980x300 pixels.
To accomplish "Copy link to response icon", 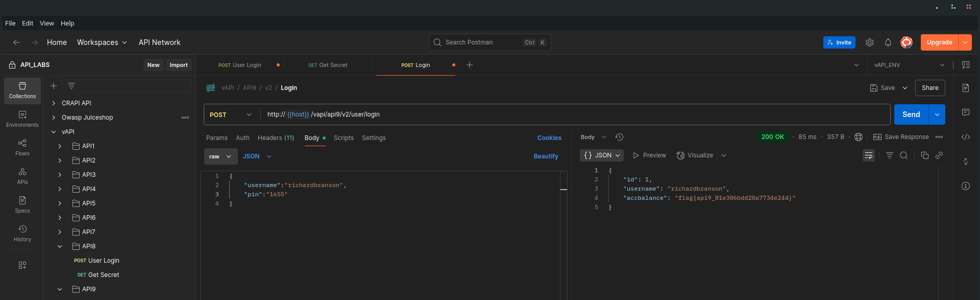I will tap(939, 155).
